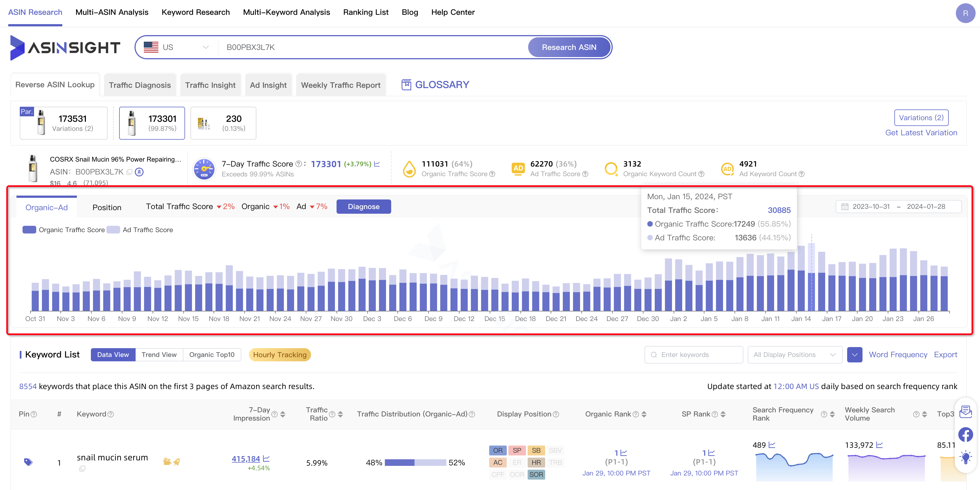Switch keyword list to Trend View
The image size is (980, 490).
159,354
